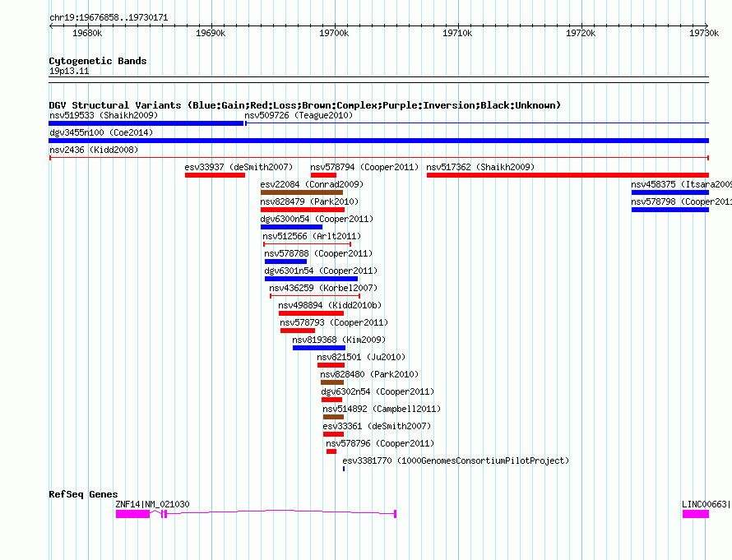Image resolution: width=732 pixels, height=560 pixels.
Task: Click the nsv519533 (Shaikh2009) blue gain bar
Action: tap(146, 123)
